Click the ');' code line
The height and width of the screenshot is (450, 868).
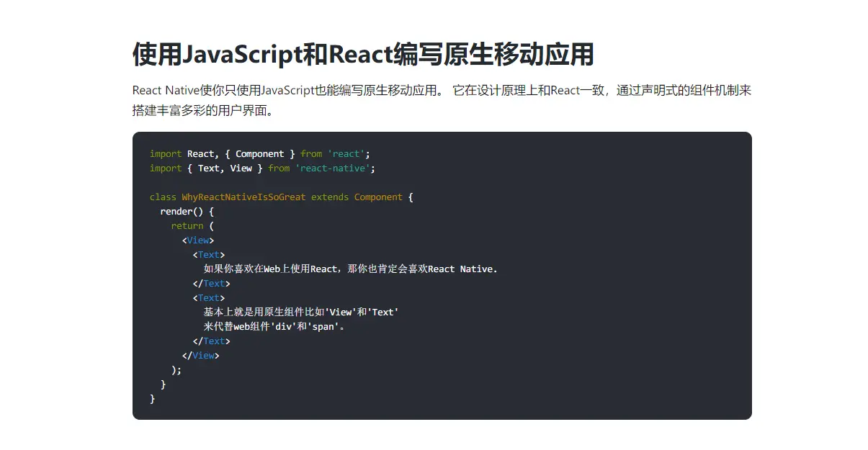tap(176, 369)
